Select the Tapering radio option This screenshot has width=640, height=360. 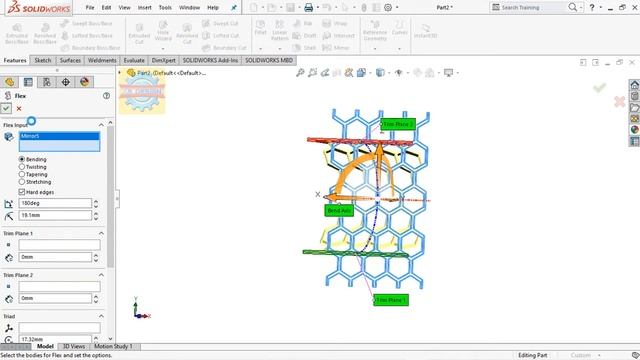pos(22,174)
